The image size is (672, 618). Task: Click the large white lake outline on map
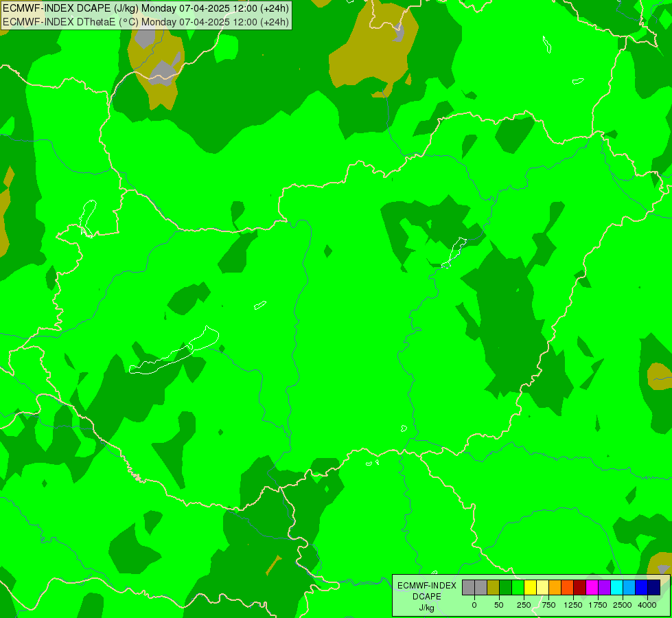(x=174, y=350)
